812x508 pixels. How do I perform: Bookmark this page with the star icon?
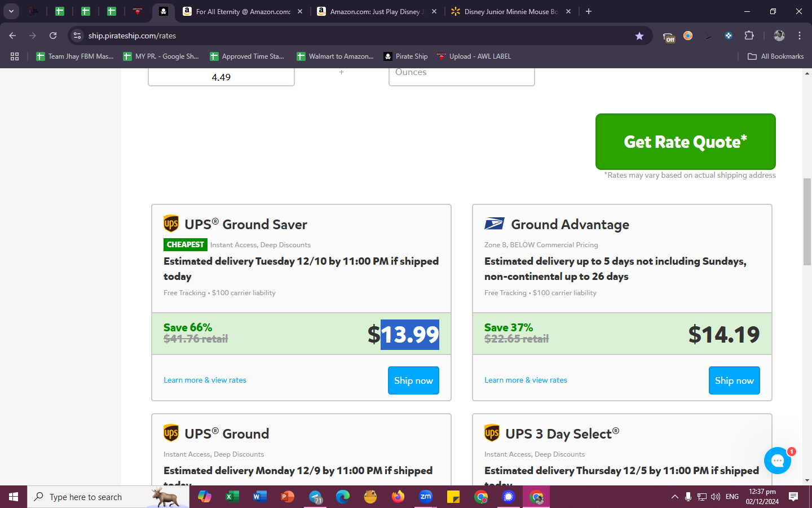[x=639, y=36]
